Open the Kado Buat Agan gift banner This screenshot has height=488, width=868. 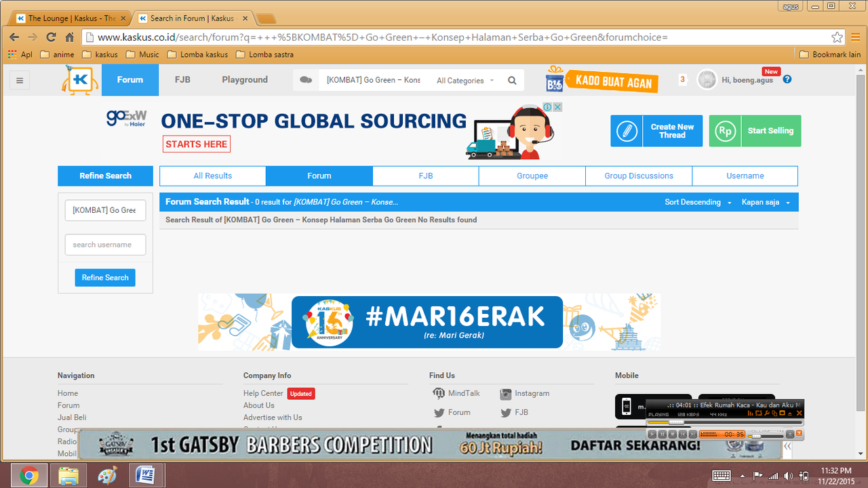[x=602, y=80]
